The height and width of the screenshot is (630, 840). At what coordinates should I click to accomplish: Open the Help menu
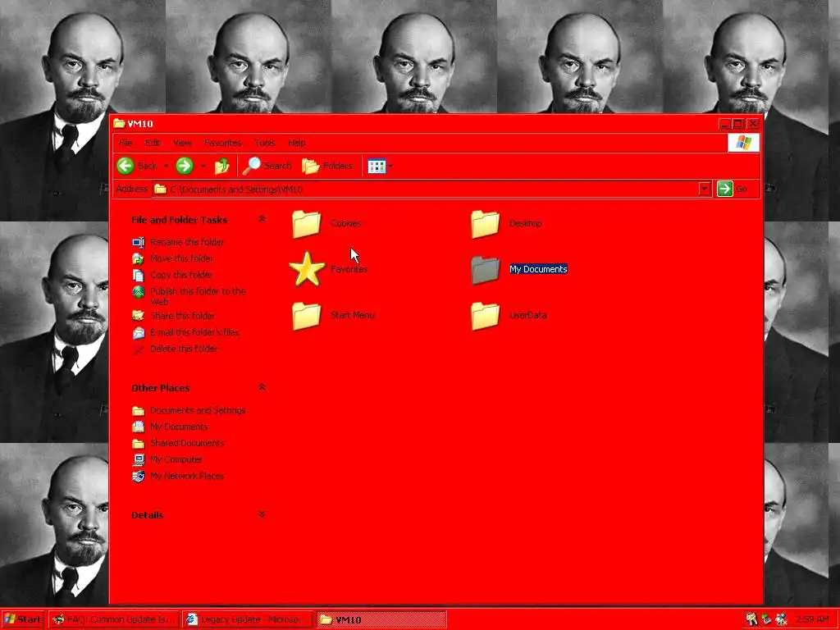tap(297, 143)
